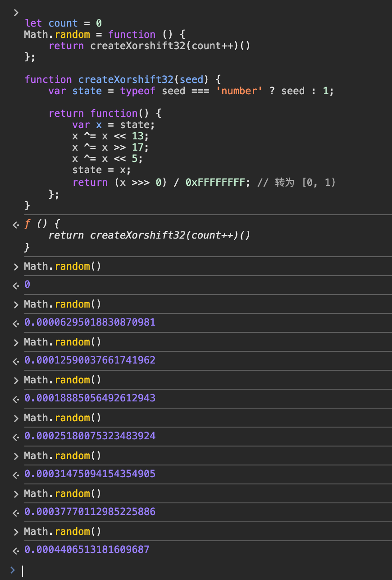Click the result 0.00018885056492612943
The height and width of the screenshot is (580, 392).
click(90, 398)
